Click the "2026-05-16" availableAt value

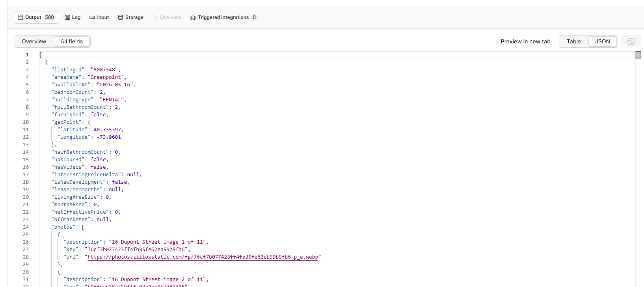click(x=115, y=85)
